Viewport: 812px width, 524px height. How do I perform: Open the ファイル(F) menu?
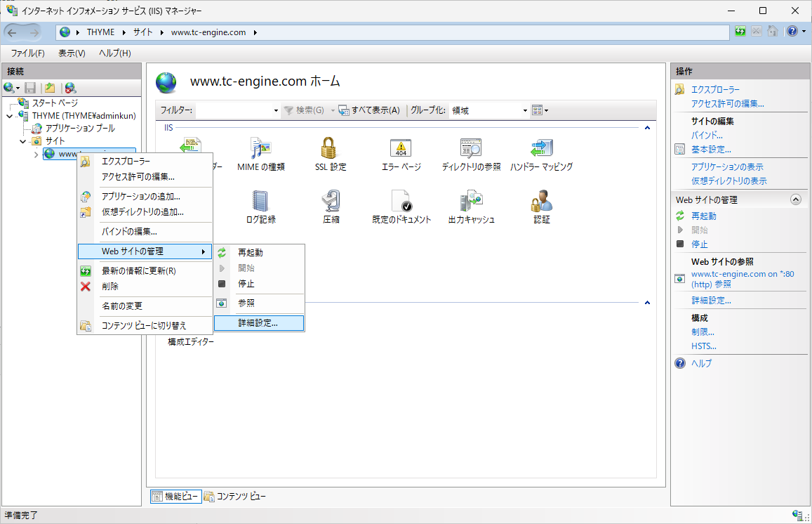pos(27,53)
